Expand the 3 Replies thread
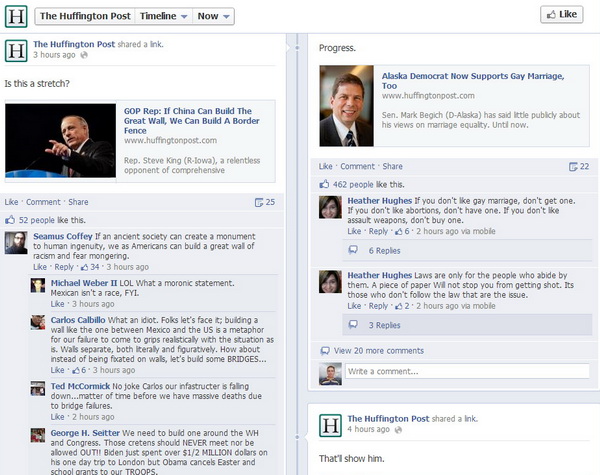This screenshot has width=600, height=475. tap(385, 325)
